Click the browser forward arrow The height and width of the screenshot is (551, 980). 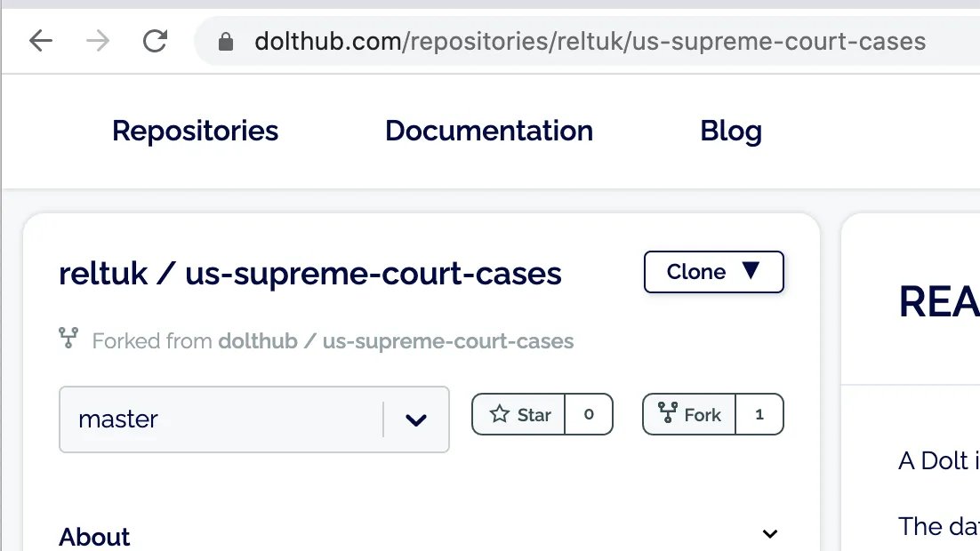tap(98, 41)
